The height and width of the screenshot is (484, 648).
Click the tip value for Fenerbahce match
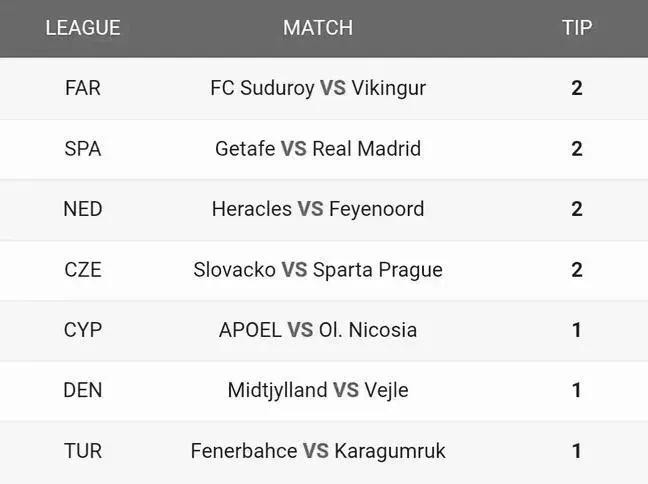tap(577, 451)
